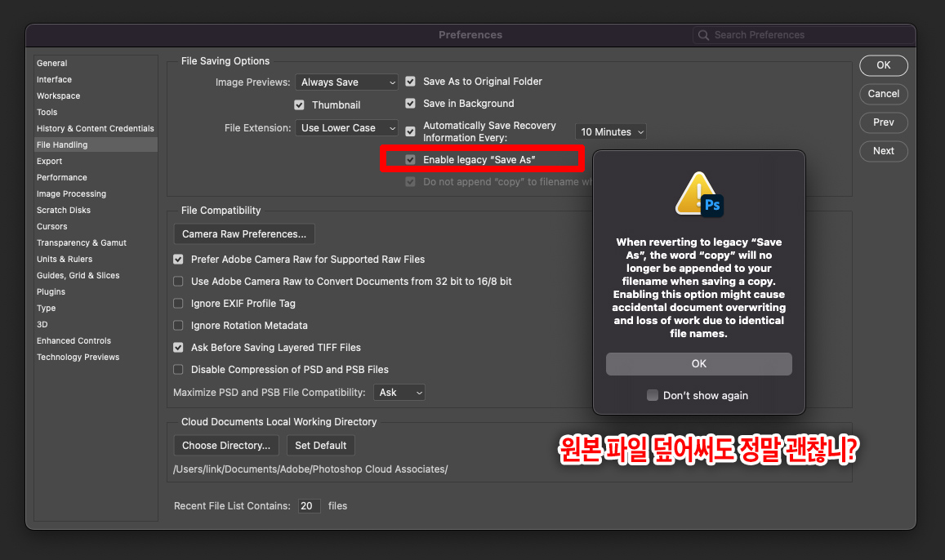The height and width of the screenshot is (560, 945).
Task: Click OK in the legacy Save As alert
Action: [698, 364]
